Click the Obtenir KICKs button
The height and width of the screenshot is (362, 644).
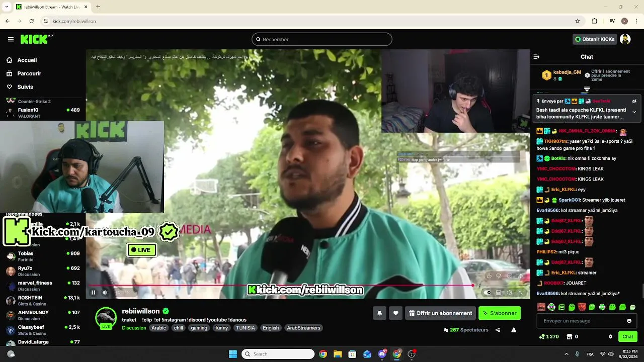click(595, 39)
